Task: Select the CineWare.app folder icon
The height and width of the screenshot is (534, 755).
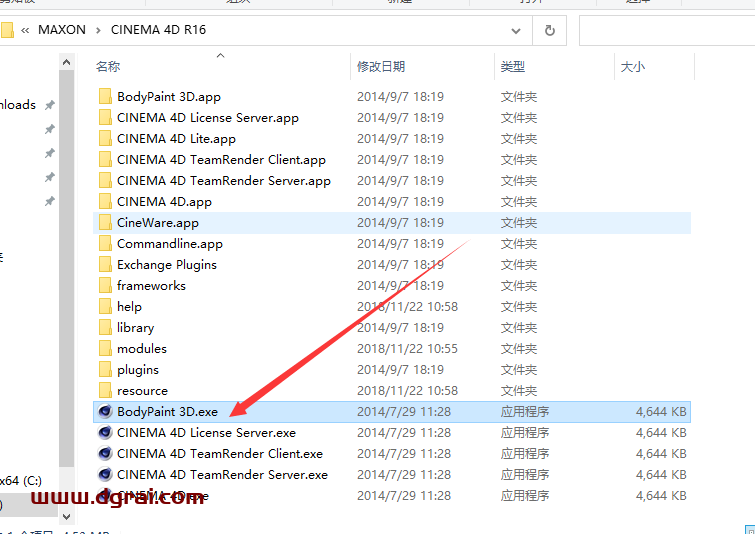Action: click(105, 222)
